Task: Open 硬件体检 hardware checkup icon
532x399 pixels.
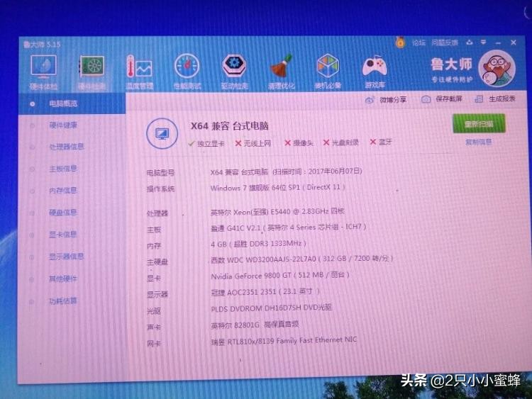Action: tap(43, 66)
